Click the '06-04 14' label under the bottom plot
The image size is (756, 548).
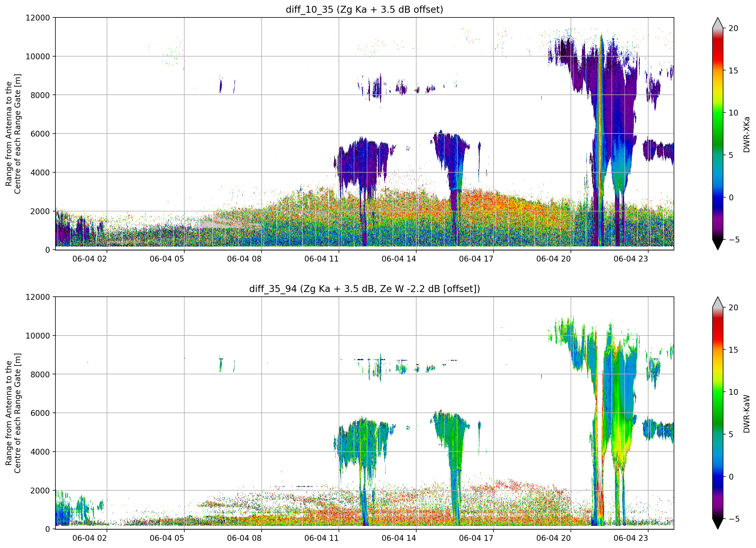[399, 538]
